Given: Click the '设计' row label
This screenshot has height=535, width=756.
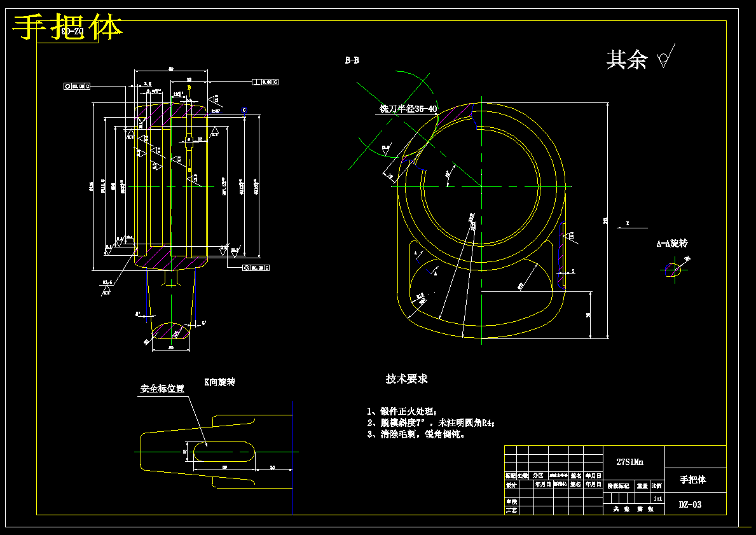Looking at the screenshot, I should pyautogui.click(x=511, y=484).
